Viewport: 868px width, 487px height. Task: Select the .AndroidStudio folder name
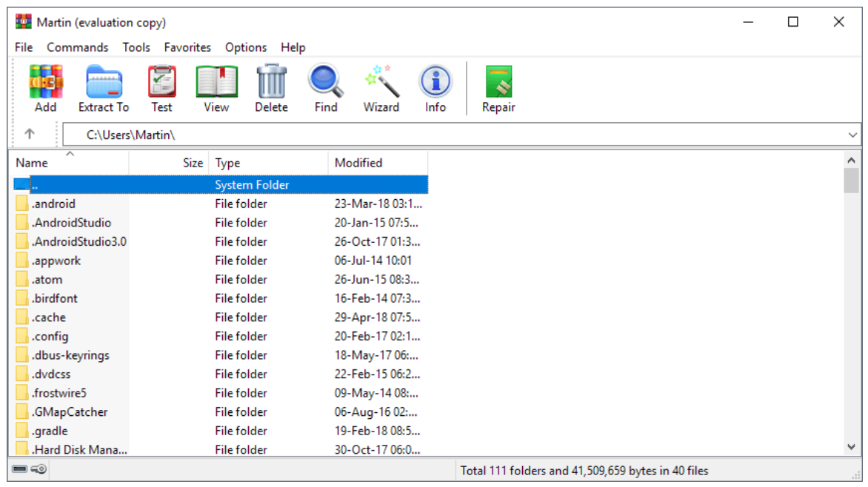[x=71, y=223]
